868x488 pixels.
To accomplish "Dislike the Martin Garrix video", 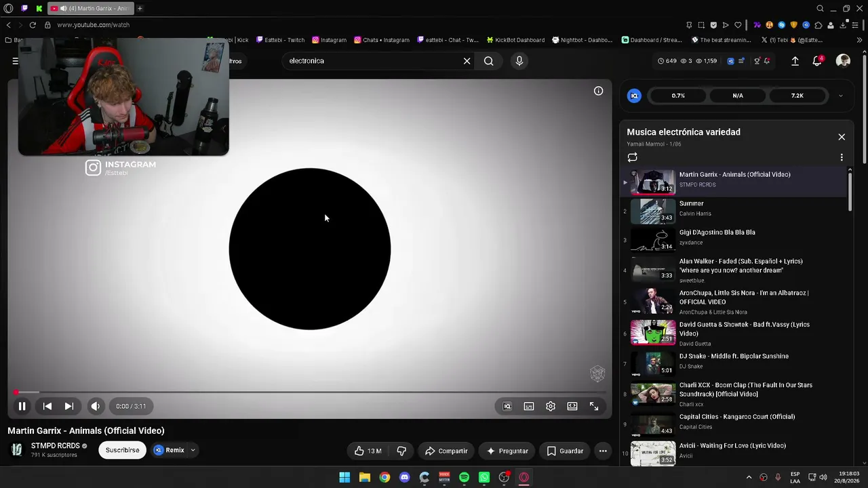I will 401,451.
